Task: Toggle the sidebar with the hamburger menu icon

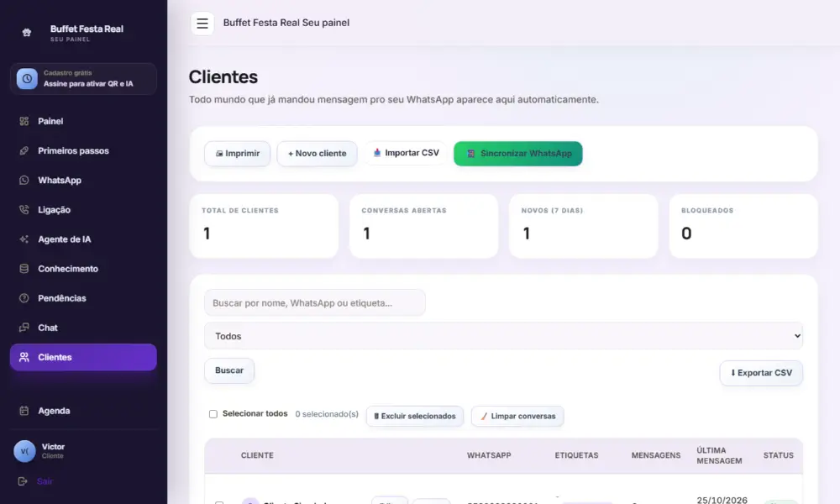Action: [202, 23]
